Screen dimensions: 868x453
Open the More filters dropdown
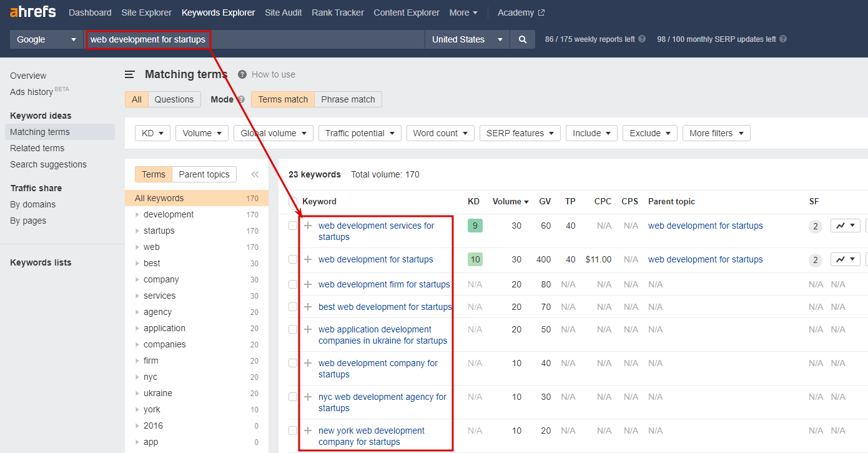tap(716, 133)
